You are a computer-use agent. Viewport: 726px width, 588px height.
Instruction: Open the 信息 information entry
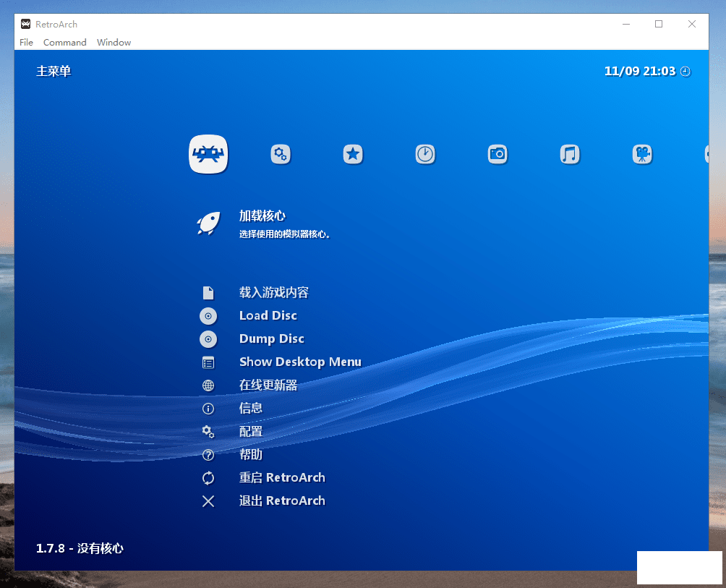(x=251, y=409)
